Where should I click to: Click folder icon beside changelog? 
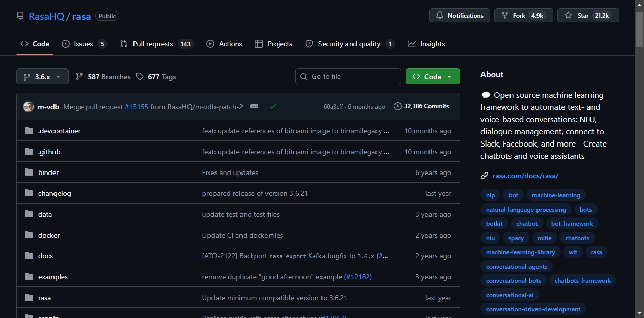[29, 193]
